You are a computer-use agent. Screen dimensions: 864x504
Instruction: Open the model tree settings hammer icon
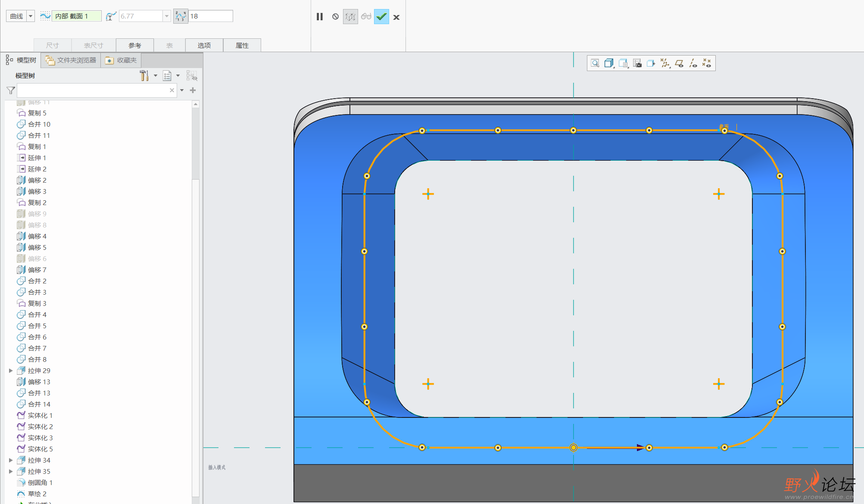coord(144,76)
